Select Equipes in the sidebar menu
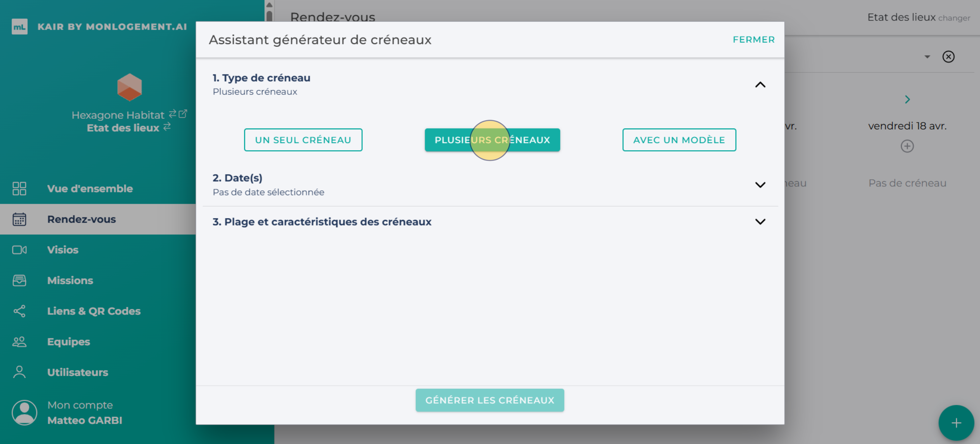The height and width of the screenshot is (444, 980). pyautogui.click(x=68, y=341)
